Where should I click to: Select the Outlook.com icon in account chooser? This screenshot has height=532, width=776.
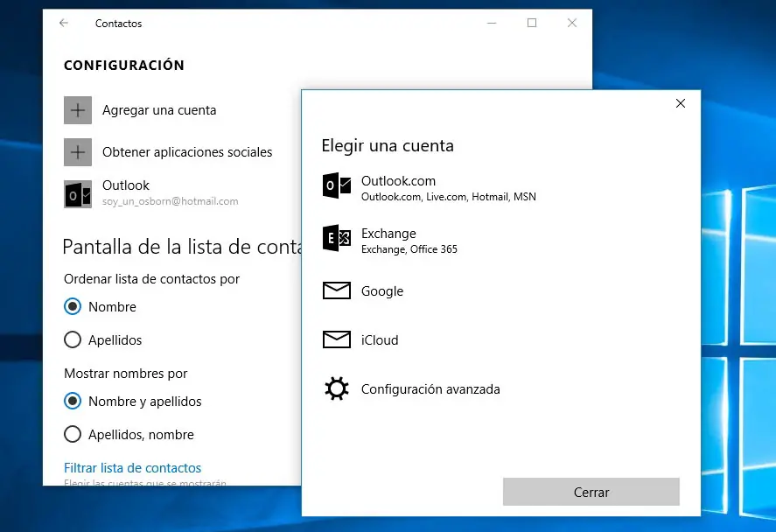(x=337, y=185)
